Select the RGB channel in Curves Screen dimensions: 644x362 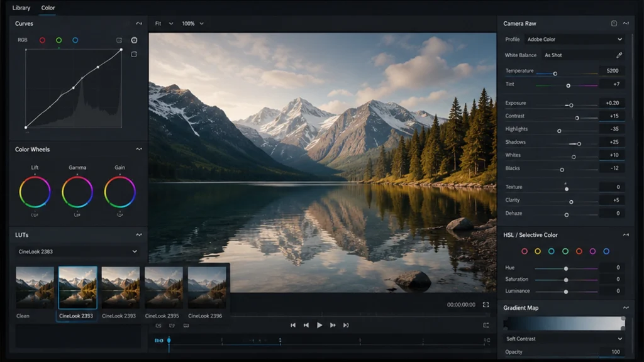point(22,40)
